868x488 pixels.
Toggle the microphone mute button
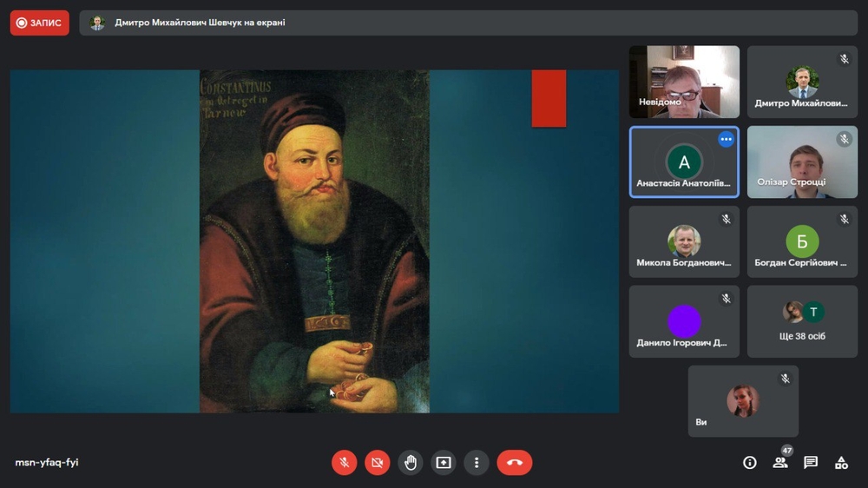coord(344,463)
